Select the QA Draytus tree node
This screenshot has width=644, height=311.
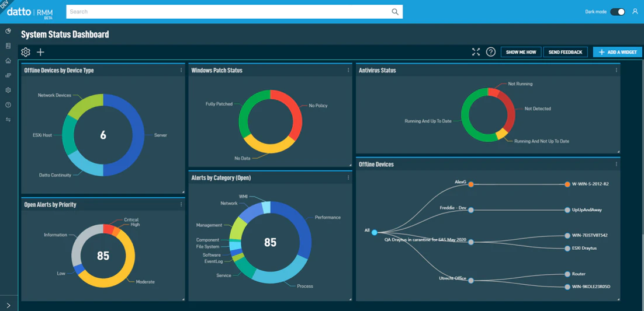(471, 242)
